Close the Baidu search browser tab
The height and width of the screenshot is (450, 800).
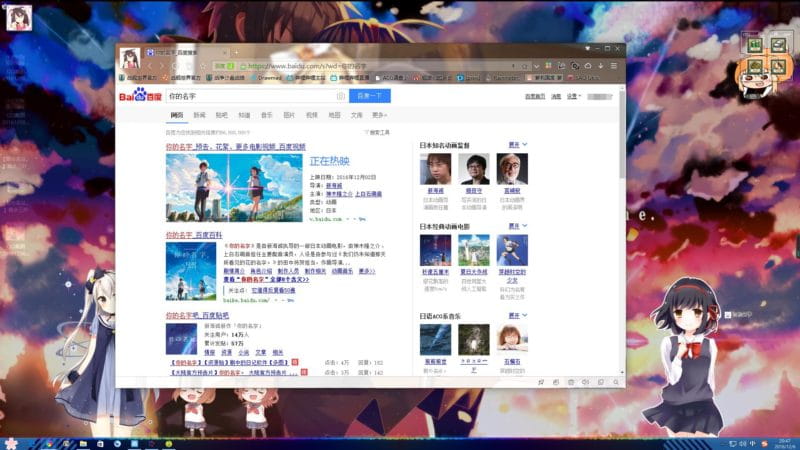coord(225,53)
